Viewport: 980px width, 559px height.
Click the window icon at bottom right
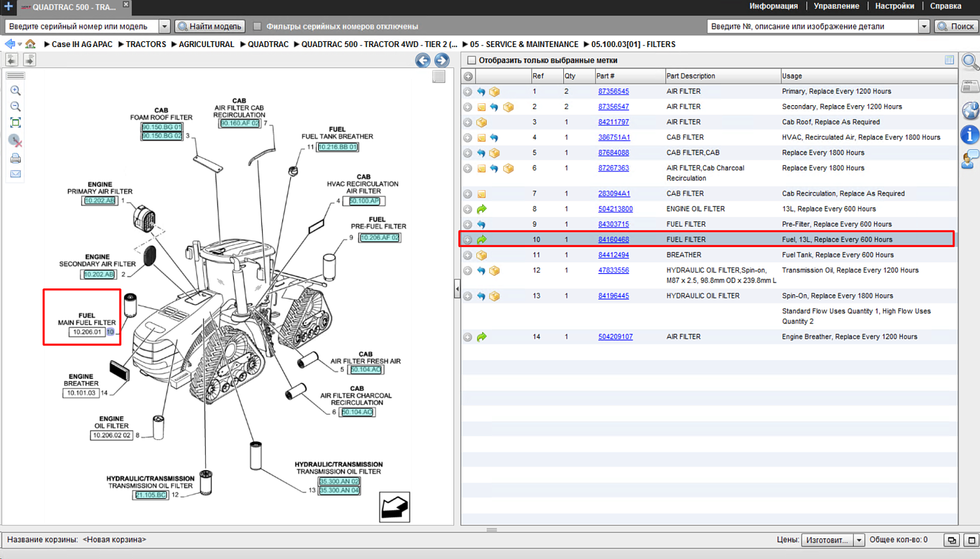[972, 540]
